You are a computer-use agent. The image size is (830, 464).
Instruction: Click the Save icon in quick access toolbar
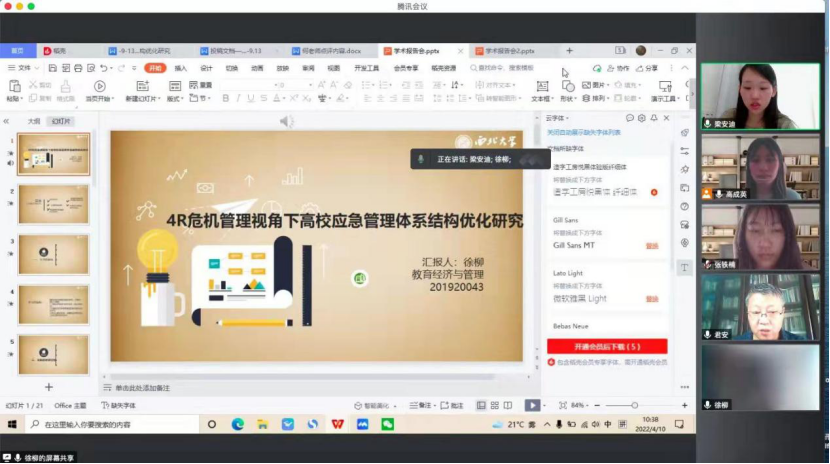point(50,68)
